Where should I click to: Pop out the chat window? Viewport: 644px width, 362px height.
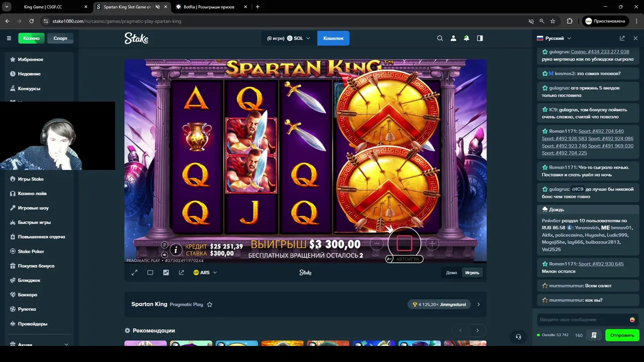[x=622, y=38]
